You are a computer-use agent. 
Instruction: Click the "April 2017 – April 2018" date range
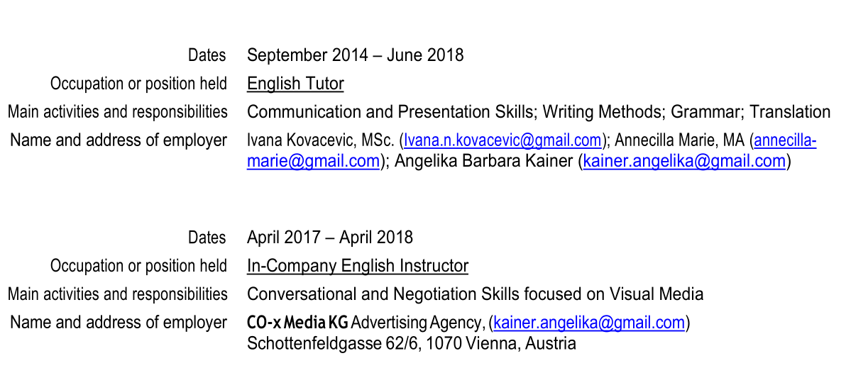pyautogui.click(x=329, y=238)
